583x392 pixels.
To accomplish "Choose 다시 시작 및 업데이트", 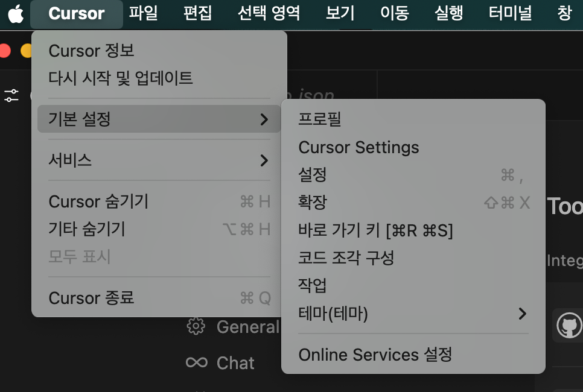I will pyautogui.click(x=159, y=78).
